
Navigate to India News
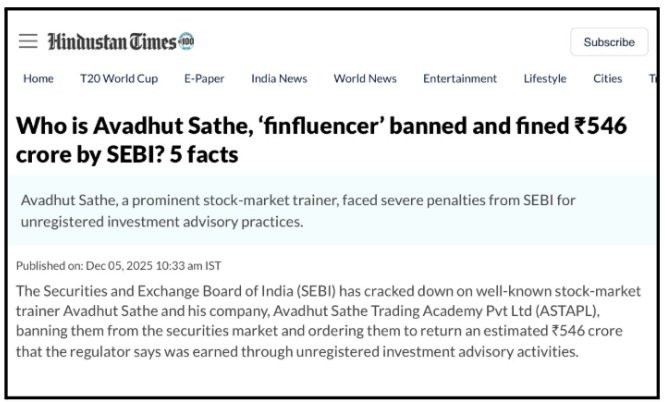[x=279, y=78]
